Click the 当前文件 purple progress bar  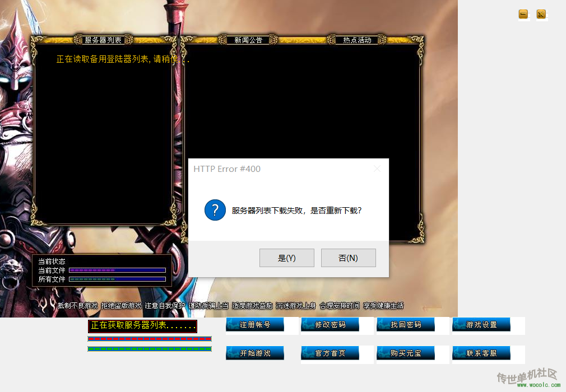point(117,270)
